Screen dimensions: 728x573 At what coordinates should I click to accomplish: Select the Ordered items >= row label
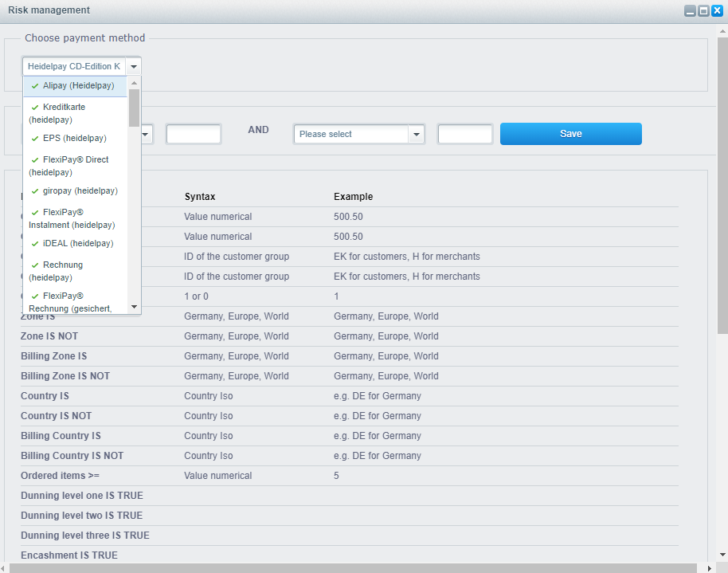coord(60,476)
